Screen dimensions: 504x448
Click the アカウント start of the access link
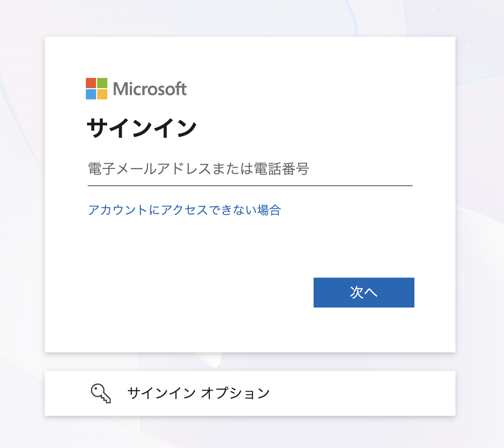pyautogui.click(x=118, y=210)
